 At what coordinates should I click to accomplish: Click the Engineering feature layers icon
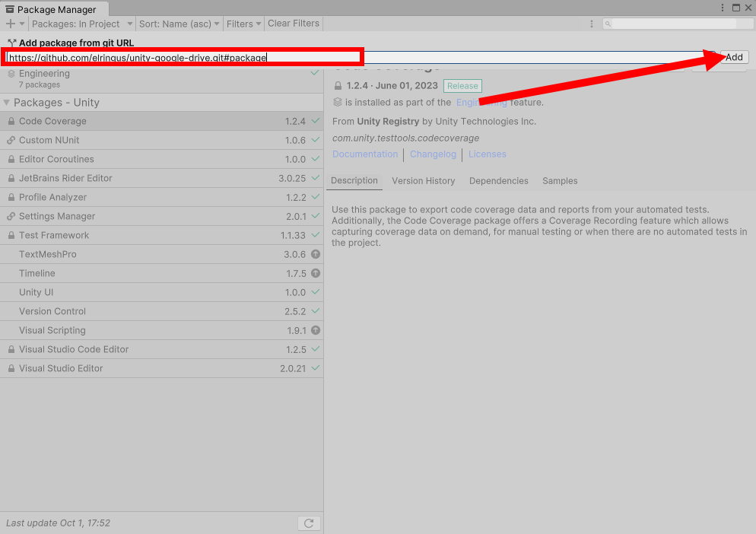(x=11, y=74)
